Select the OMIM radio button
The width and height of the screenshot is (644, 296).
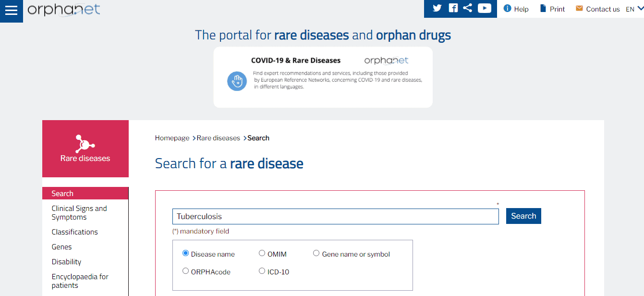pos(262,253)
